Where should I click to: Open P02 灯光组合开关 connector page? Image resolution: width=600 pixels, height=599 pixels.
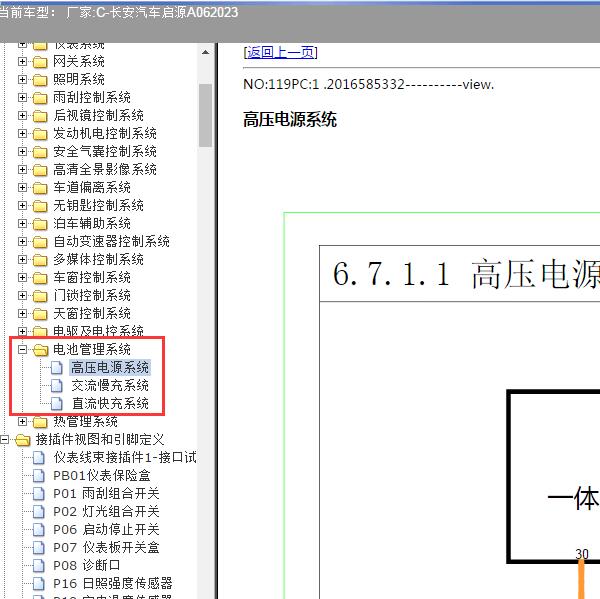click(x=106, y=511)
